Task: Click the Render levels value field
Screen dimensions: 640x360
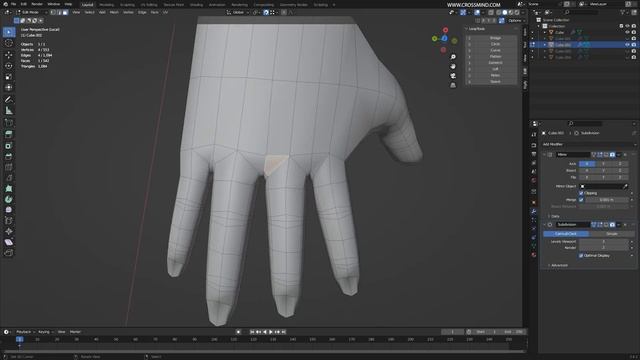Action: click(x=604, y=248)
